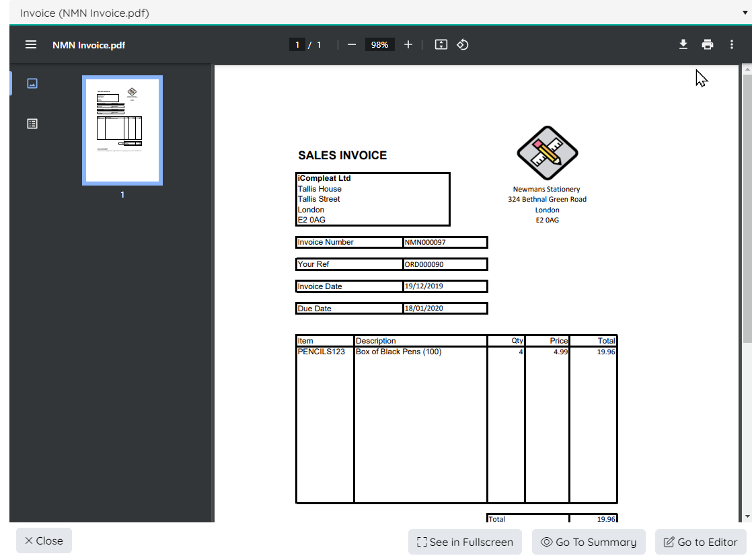Switch sidebar to thumbnails view
Viewport: 752px width, 560px height.
tap(32, 83)
